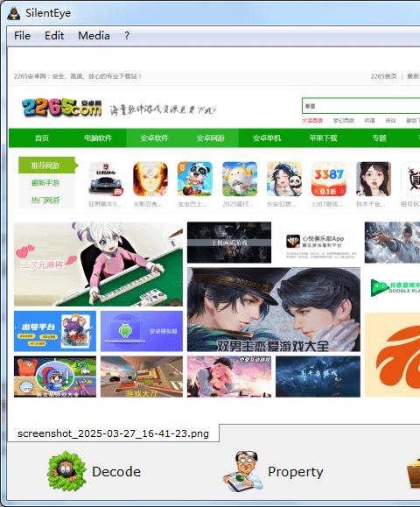
Task: Open the Media menu
Action: point(94,36)
